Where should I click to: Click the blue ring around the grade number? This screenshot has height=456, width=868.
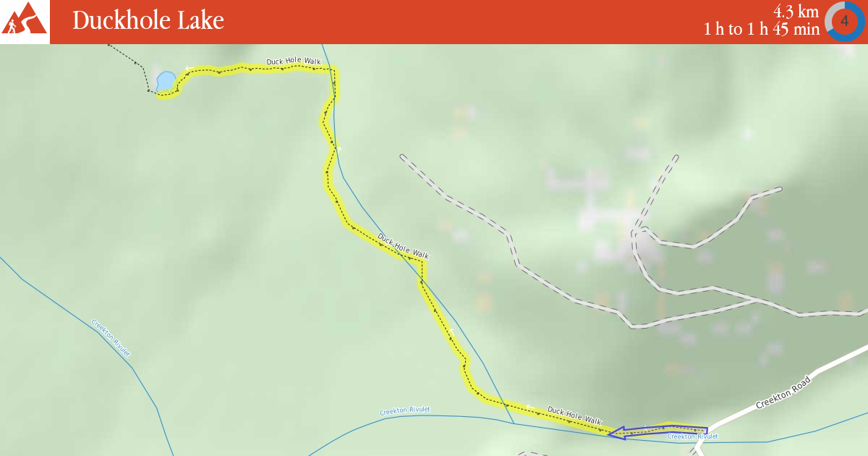point(844,21)
